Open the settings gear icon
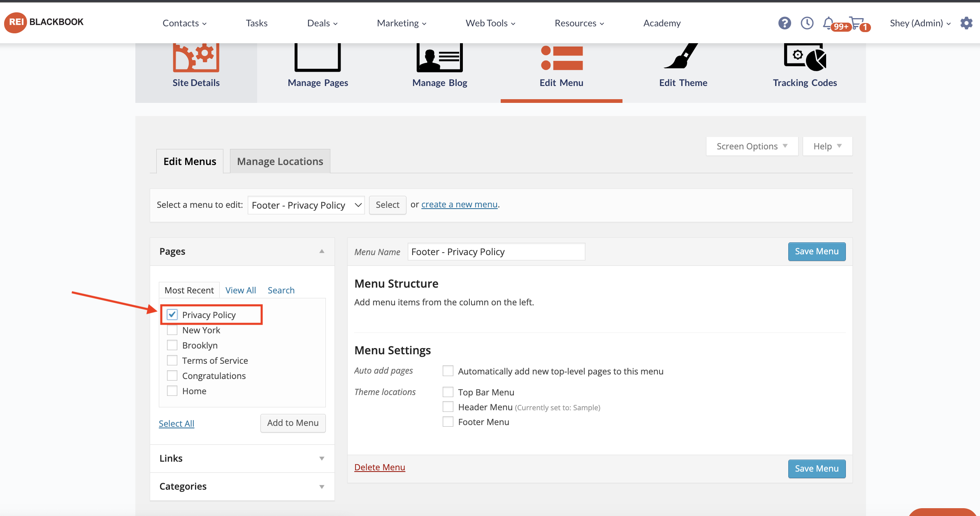This screenshot has height=516, width=980. point(966,23)
